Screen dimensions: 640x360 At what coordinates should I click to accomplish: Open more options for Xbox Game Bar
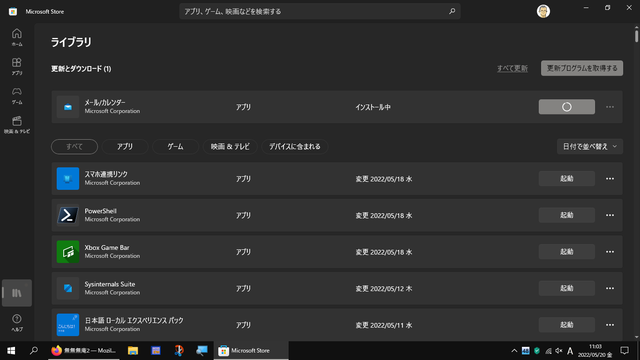pyautogui.click(x=610, y=252)
